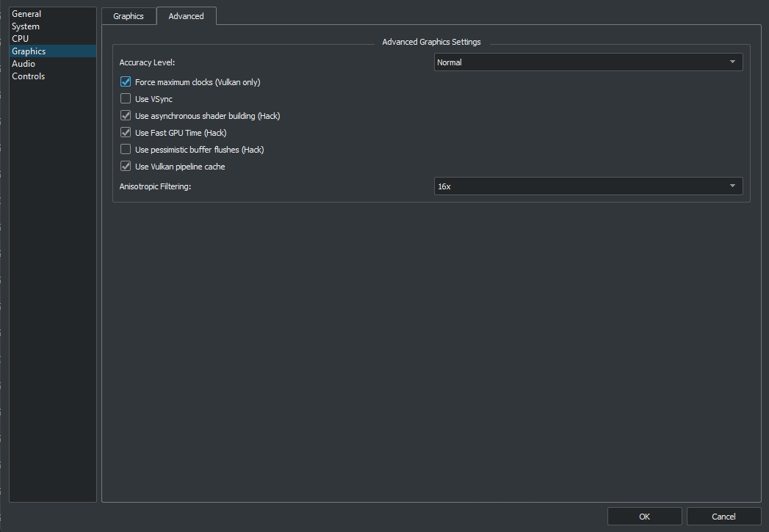This screenshot has width=769, height=532.
Task: Open the Accuracy Level dropdown
Action: click(588, 62)
